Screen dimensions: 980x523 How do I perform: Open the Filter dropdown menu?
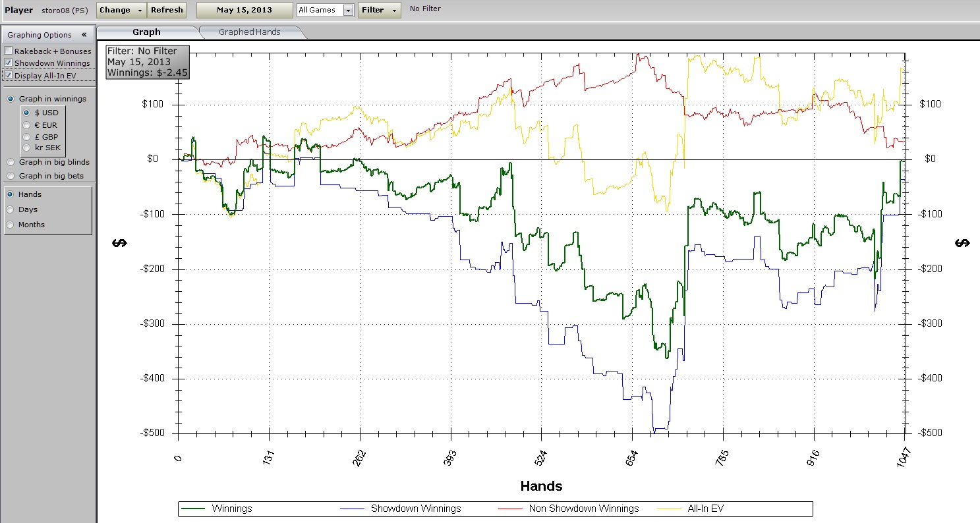click(x=379, y=10)
